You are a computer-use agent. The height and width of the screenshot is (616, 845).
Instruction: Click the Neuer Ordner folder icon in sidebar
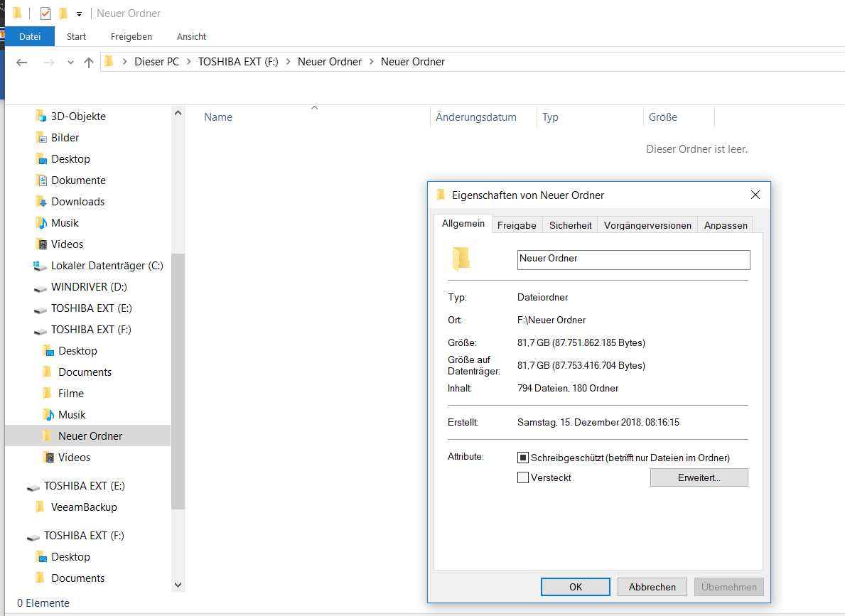tap(48, 436)
